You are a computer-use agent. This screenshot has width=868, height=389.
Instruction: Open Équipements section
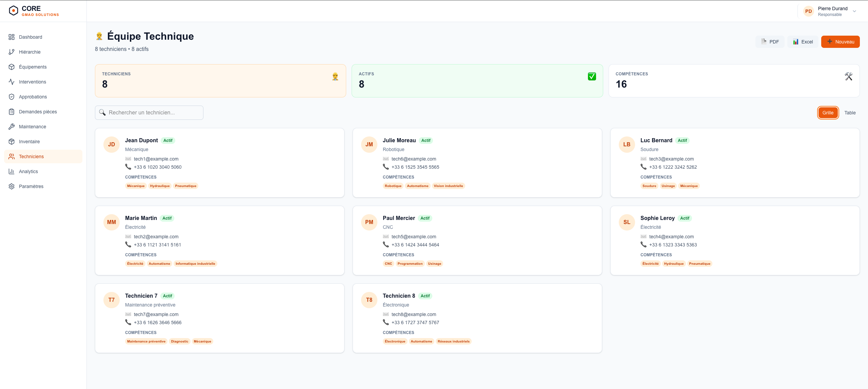[x=43, y=67]
